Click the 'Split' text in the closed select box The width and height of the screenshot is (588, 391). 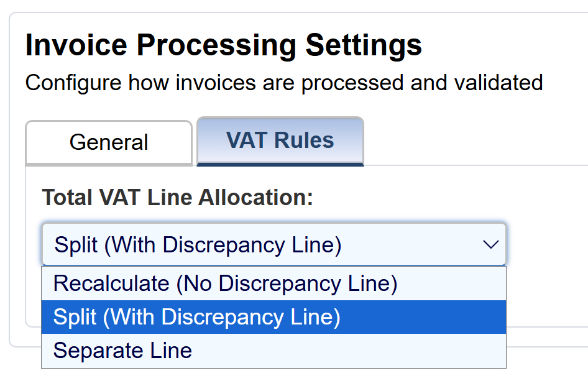click(x=76, y=245)
